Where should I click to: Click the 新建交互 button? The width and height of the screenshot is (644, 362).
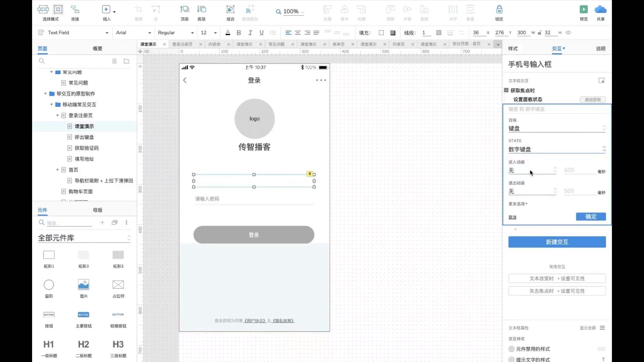[557, 242]
